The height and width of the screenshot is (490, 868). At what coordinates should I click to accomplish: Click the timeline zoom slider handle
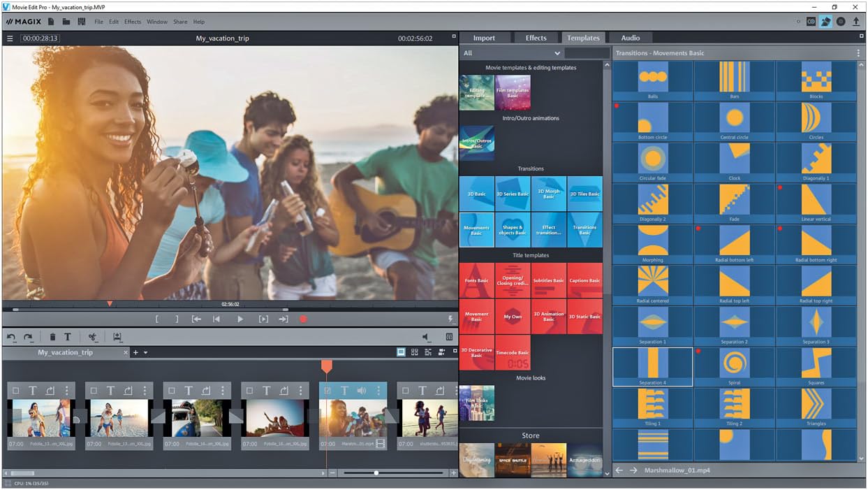[376, 473]
